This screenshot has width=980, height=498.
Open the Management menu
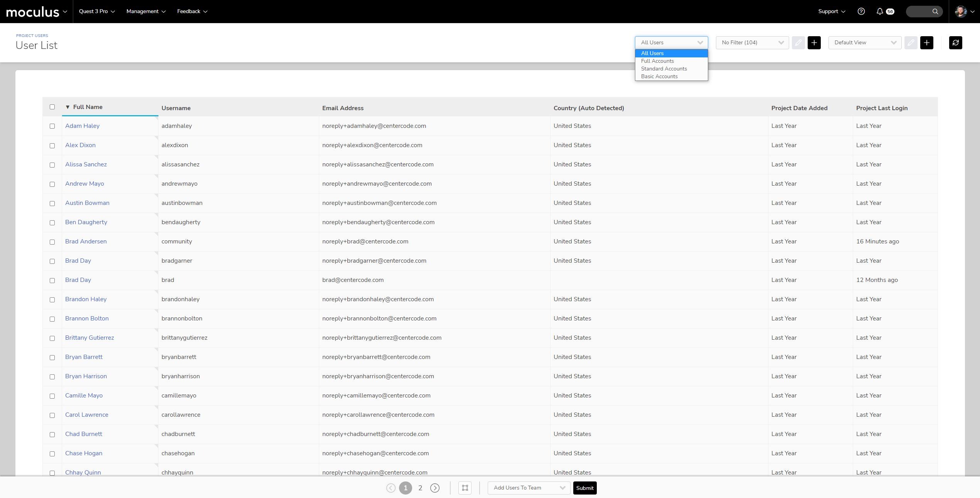click(146, 12)
